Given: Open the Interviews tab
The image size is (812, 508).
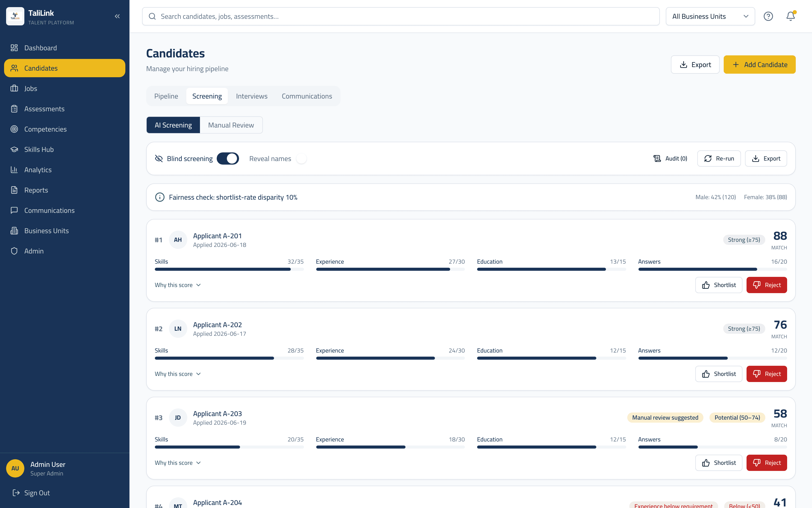Looking at the screenshot, I should point(252,96).
